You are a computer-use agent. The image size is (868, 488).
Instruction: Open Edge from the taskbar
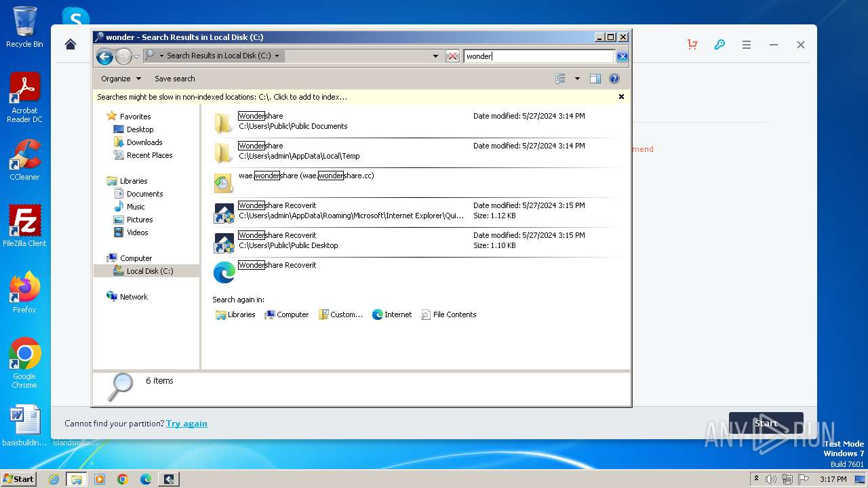click(146, 479)
